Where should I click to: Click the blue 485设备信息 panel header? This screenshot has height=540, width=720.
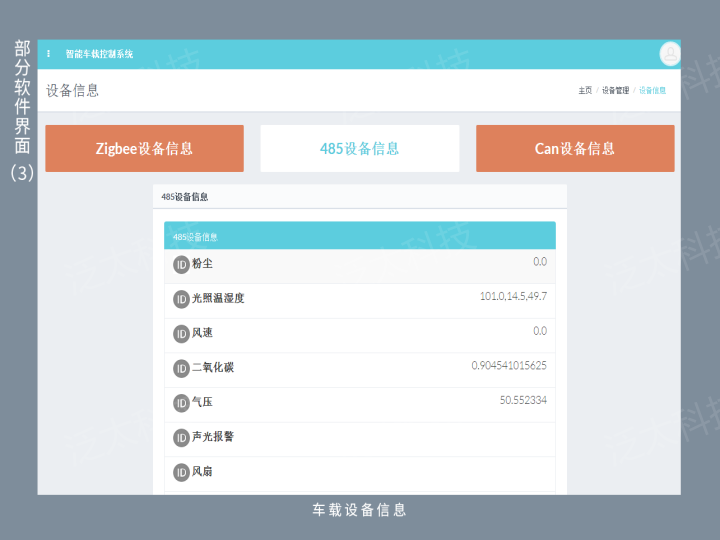click(360, 236)
